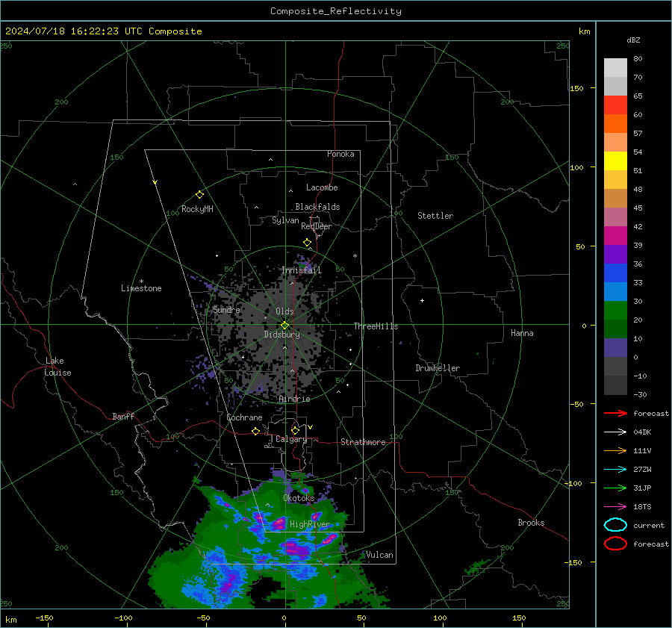Click the white 04DK arrow in legend

coord(615,432)
